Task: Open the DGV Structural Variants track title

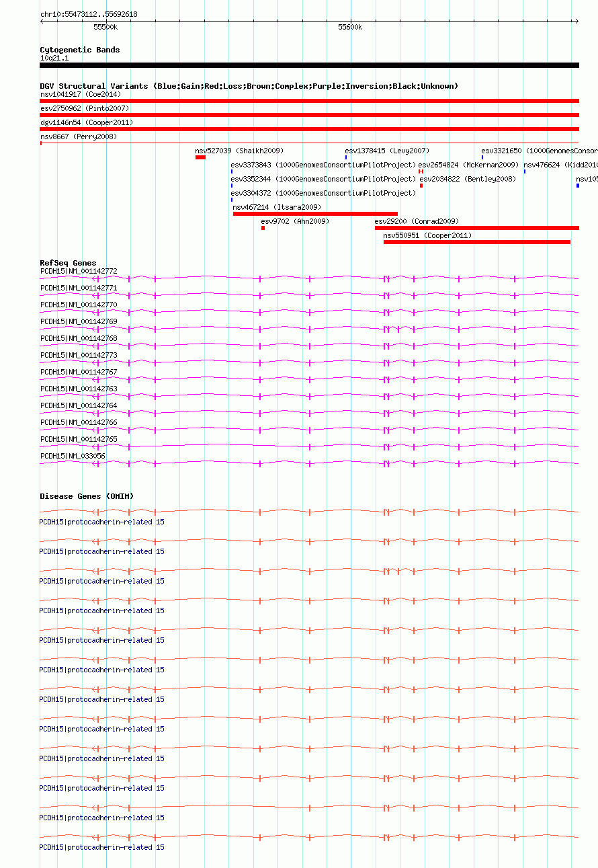Action: point(249,86)
